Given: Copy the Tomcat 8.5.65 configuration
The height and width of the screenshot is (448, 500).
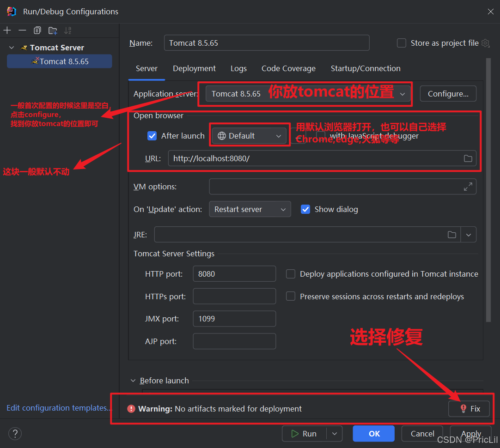Looking at the screenshot, I should tap(37, 30).
